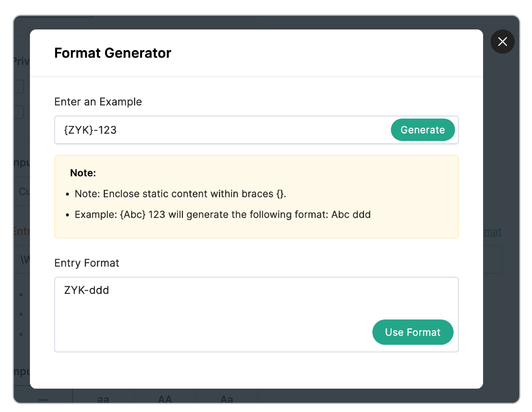Click the Generate button
This screenshot has height=412, width=532.
pyautogui.click(x=423, y=130)
